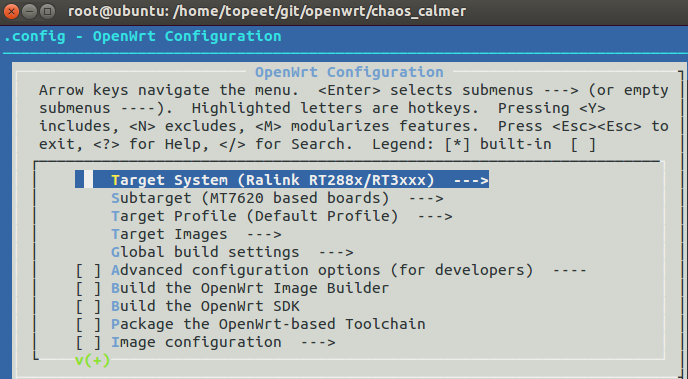Click the terminal window title text

[267, 11]
